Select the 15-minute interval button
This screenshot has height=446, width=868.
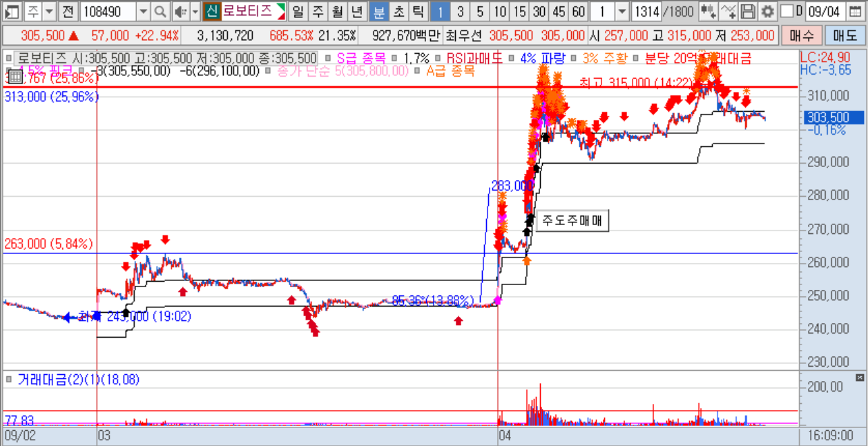pos(520,11)
